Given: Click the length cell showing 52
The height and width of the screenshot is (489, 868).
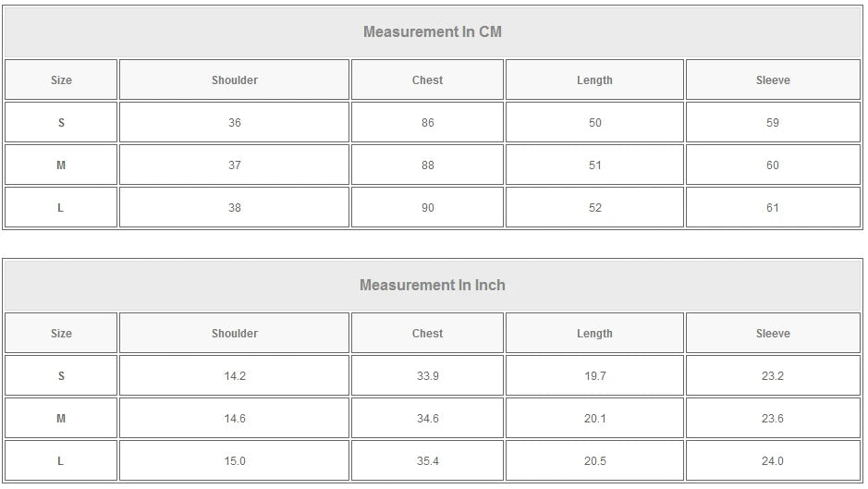Looking at the screenshot, I should pyautogui.click(x=594, y=208).
